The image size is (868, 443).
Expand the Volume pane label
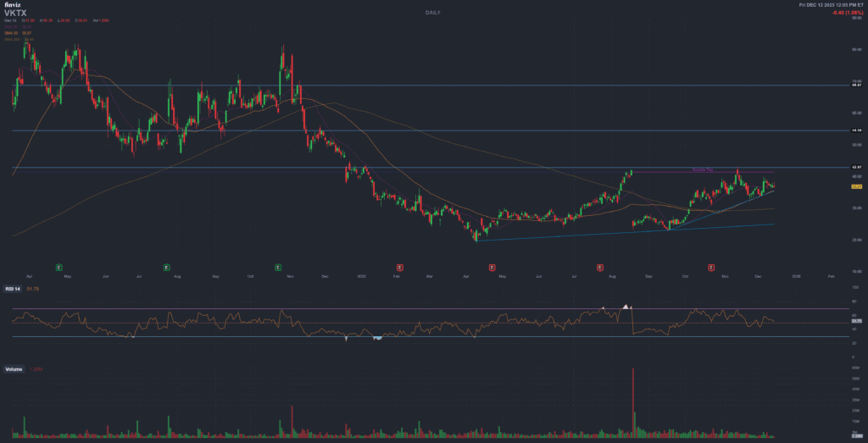coord(14,370)
